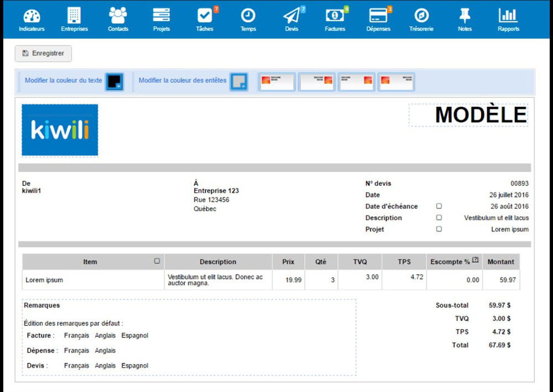Edit Devis remarks in Espagnol
This screenshot has width=553, height=392.
[135, 365]
